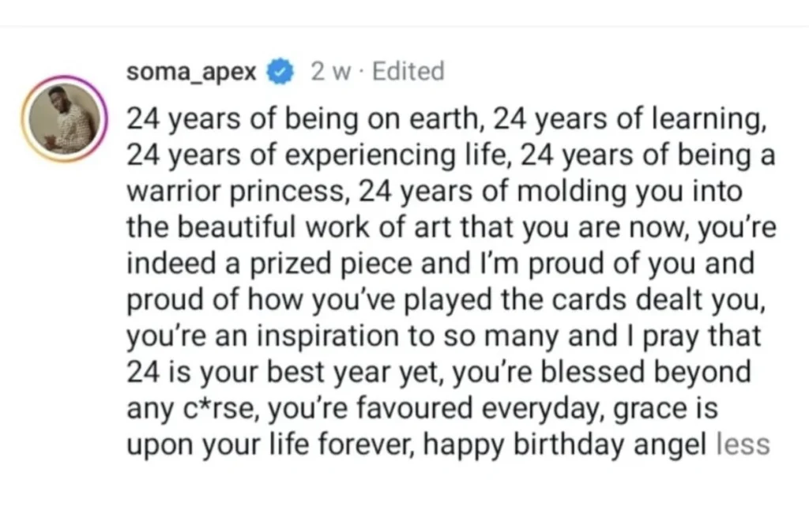Viewport: 809px width, 532px height.
Task: Tap the verification badge next to soma_apex
Action: point(280,71)
